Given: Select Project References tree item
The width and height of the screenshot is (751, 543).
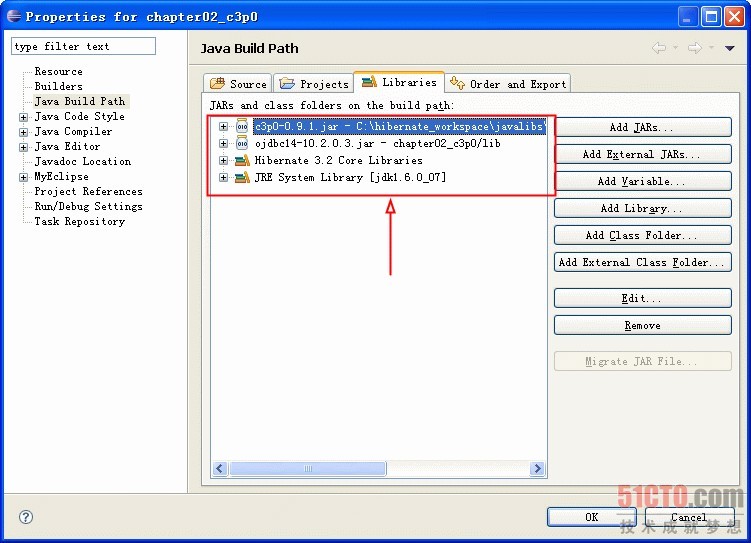Looking at the screenshot, I should click(89, 192).
